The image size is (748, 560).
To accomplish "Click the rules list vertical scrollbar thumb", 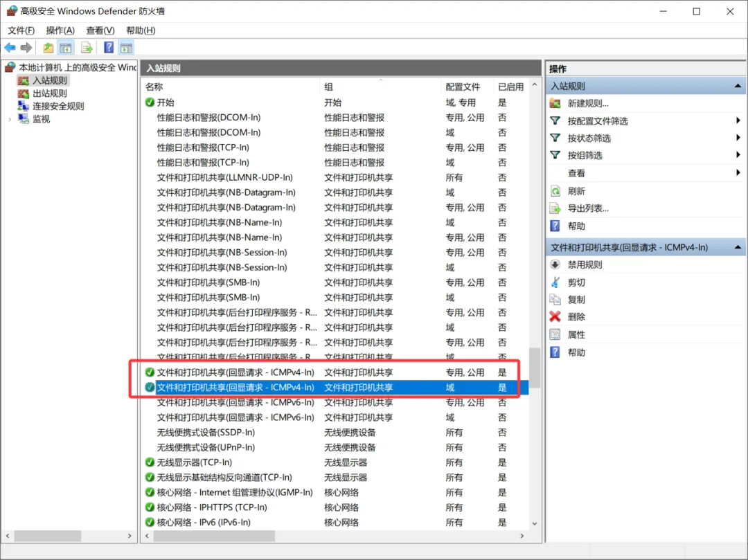I will [x=535, y=368].
